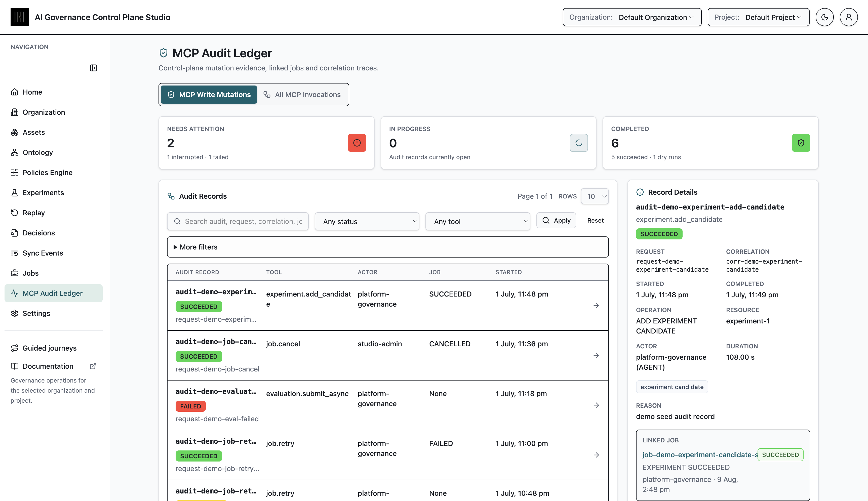Navigate to Experiments page
Image resolution: width=868 pixels, height=501 pixels.
point(54,193)
